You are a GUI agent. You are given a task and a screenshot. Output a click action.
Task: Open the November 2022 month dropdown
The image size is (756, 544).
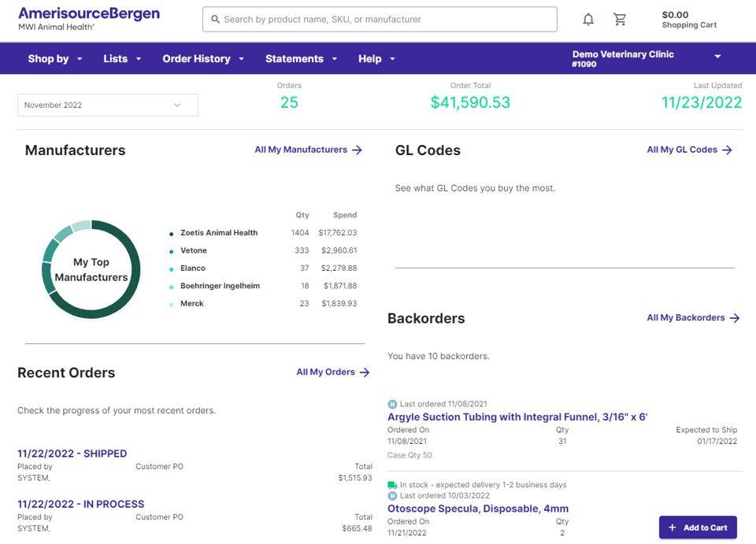pyautogui.click(x=108, y=105)
